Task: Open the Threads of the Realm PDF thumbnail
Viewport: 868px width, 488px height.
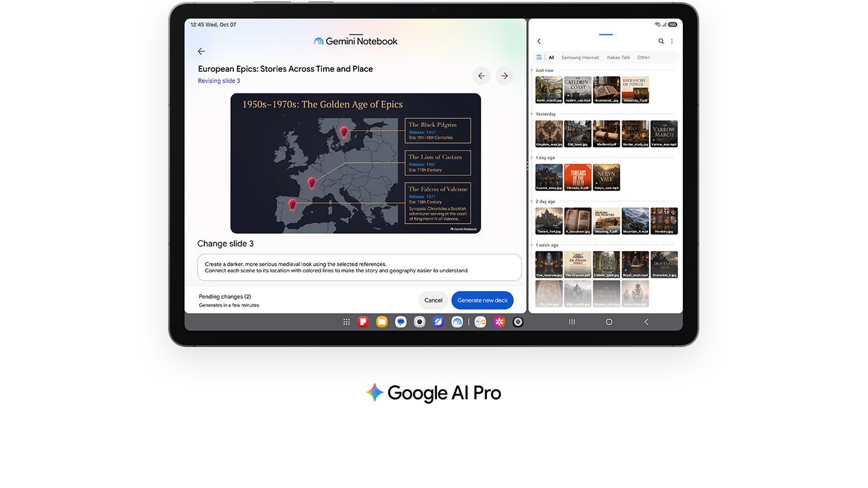Action: point(578,178)
